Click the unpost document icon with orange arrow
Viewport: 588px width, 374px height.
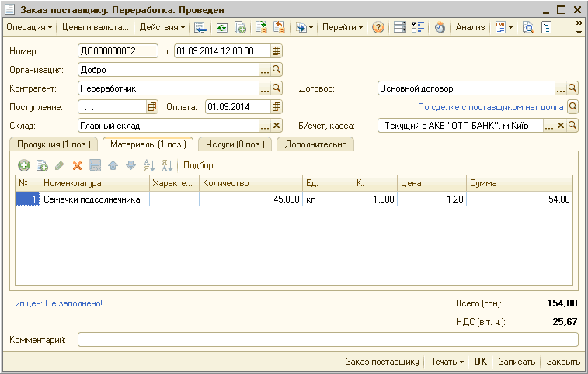tap(279, 27)
